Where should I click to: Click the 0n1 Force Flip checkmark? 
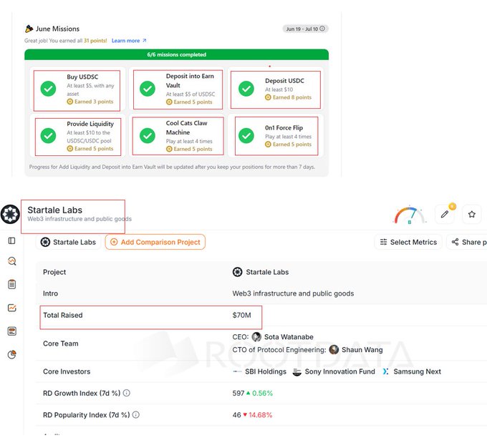pos(246,136)
